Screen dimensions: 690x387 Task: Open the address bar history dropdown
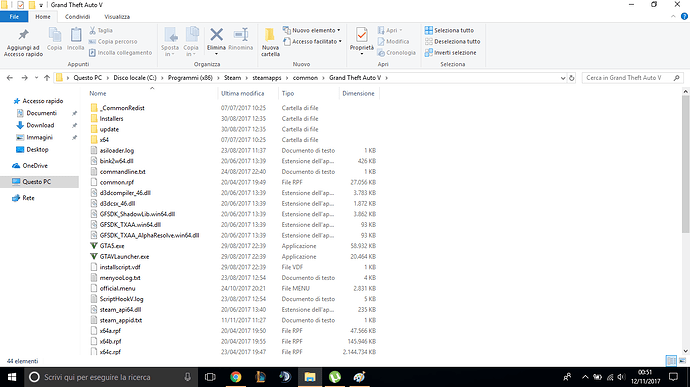563,78
